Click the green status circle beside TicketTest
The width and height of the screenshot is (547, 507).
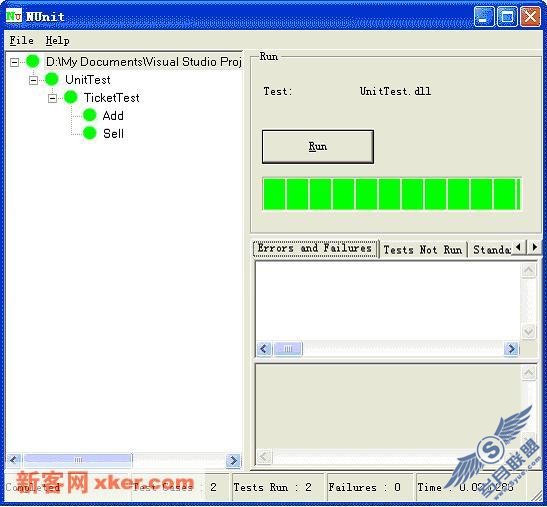coord(71,97)
